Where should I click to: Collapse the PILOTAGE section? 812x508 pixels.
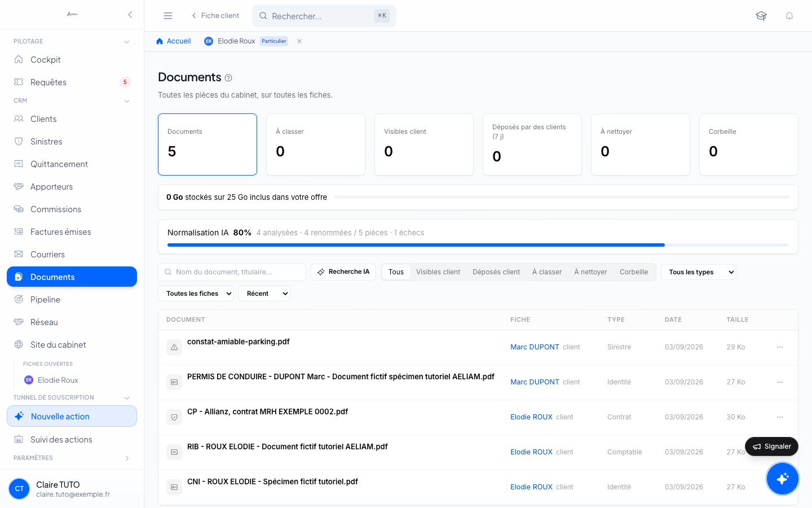127,42
